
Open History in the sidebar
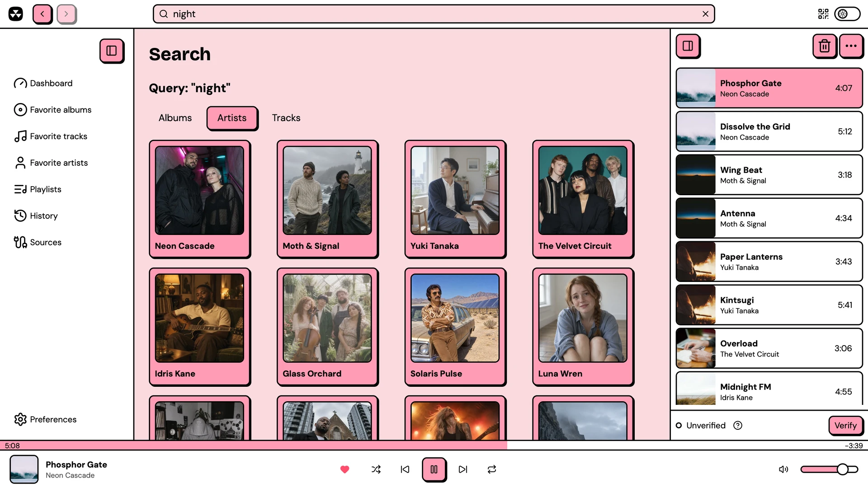pos(36,216)
